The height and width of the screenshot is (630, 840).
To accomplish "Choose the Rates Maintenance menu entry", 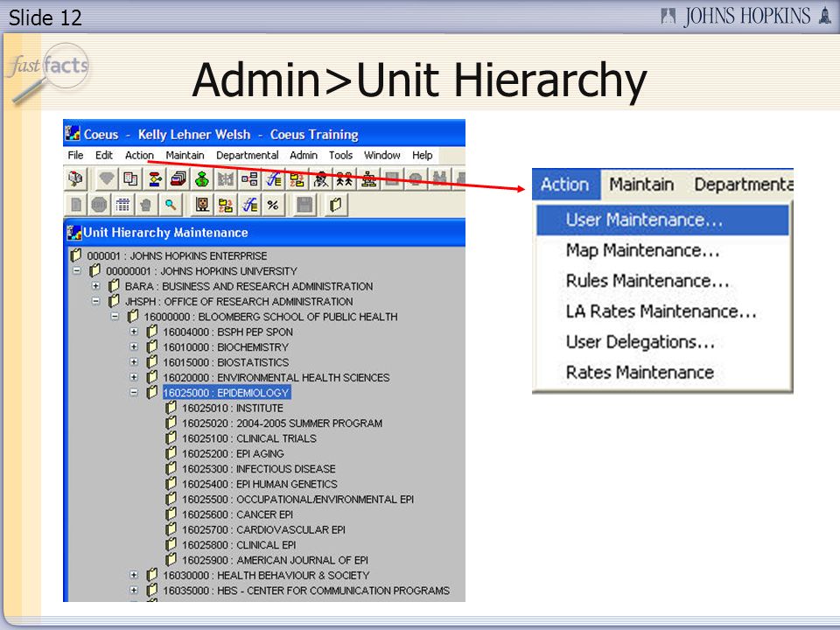I will point(662,373).
